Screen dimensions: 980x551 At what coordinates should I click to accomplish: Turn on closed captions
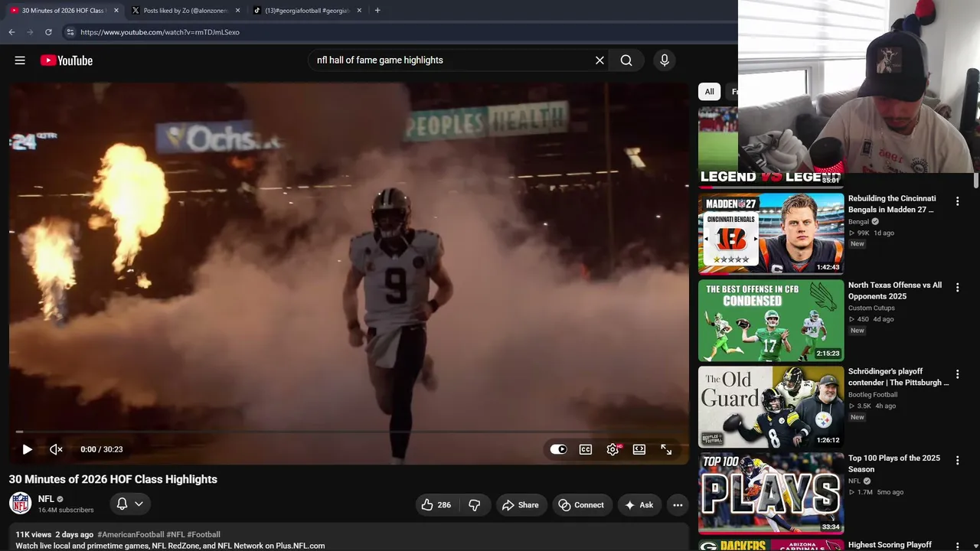point(586,449)
